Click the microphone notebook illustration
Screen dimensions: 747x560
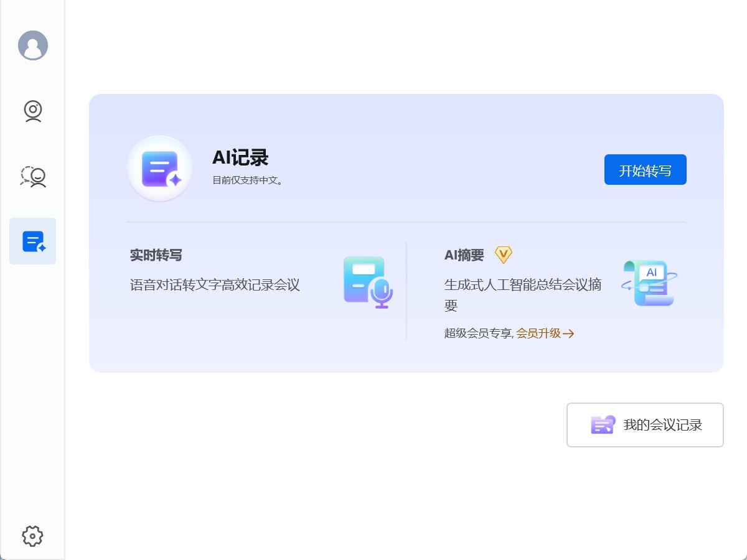[368, 283]
